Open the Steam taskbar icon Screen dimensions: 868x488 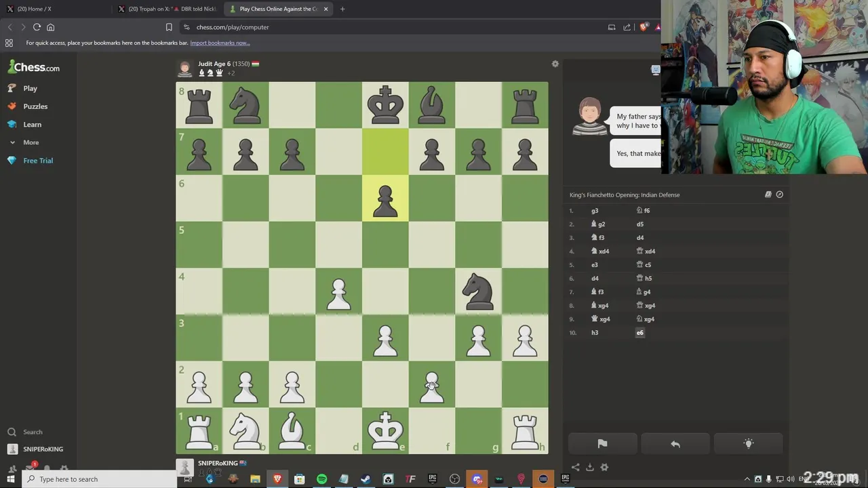[x=366, y=479]
